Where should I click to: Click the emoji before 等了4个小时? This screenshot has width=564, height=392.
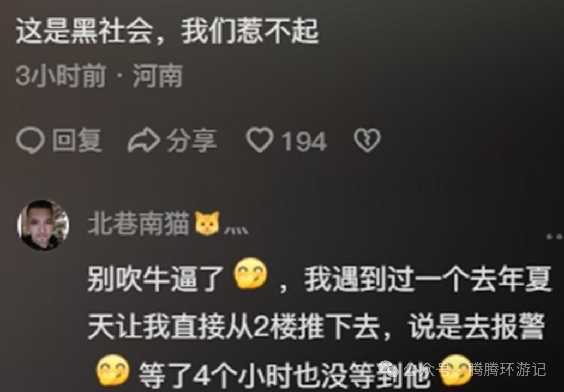(112, 370)
